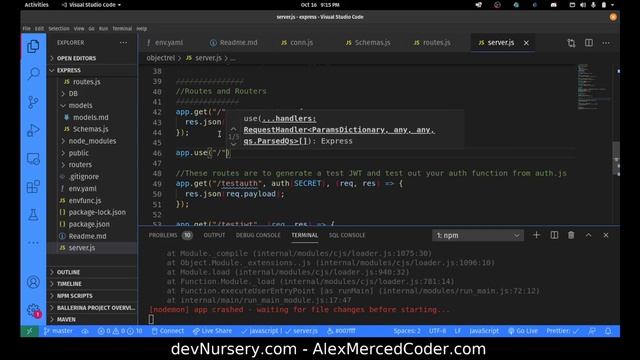Kill terminal with trash icon
The height and width of the screenshot is (360, 640).
coord(571,235)
